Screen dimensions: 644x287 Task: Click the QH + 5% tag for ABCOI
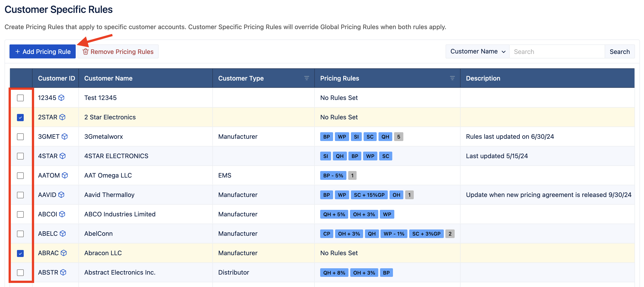(x=334, y=214)
